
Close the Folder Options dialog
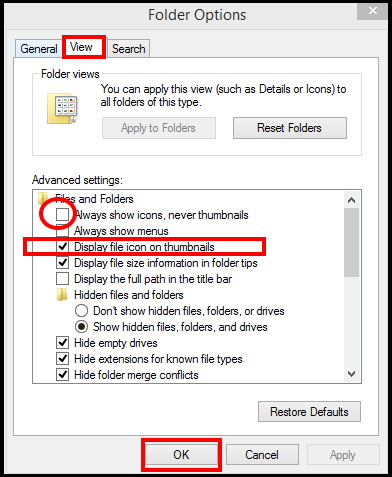pyautogui.click(x=373, y=11)
